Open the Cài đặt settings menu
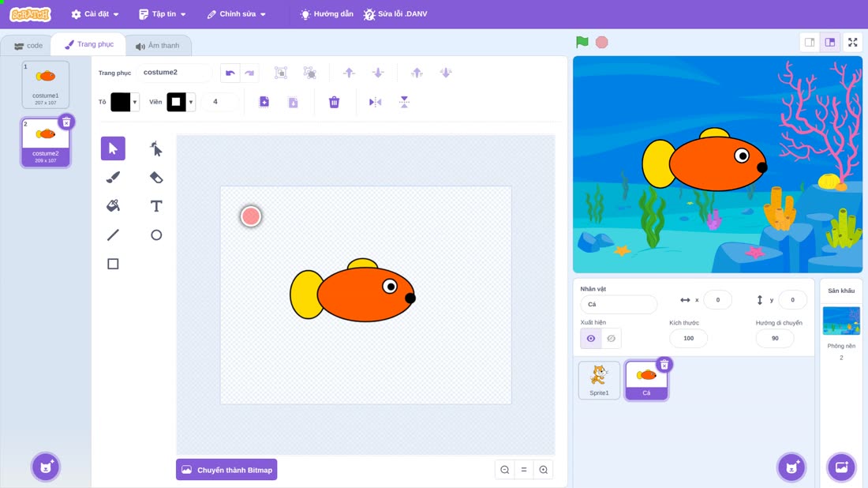Viewport: 868px width, 488px height. [x=95, y=14]
